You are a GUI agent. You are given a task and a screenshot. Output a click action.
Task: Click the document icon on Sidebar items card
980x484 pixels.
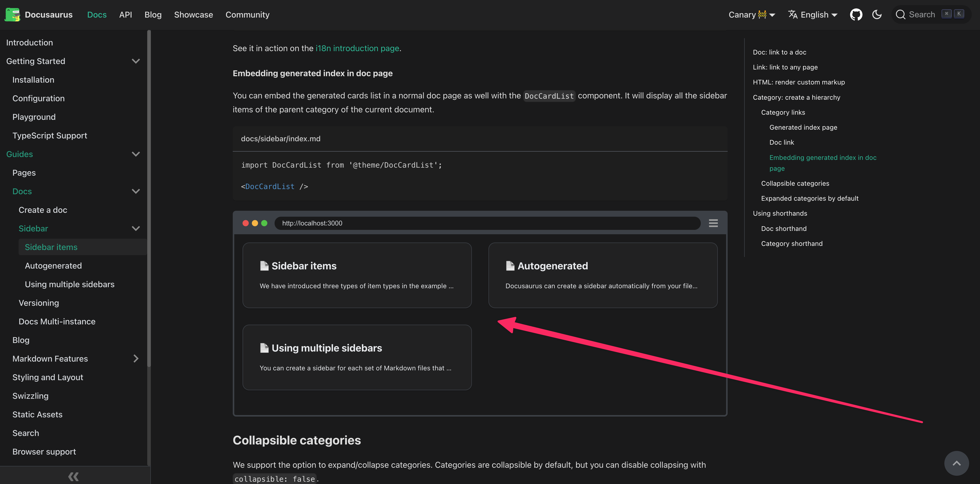coord(264,266)
